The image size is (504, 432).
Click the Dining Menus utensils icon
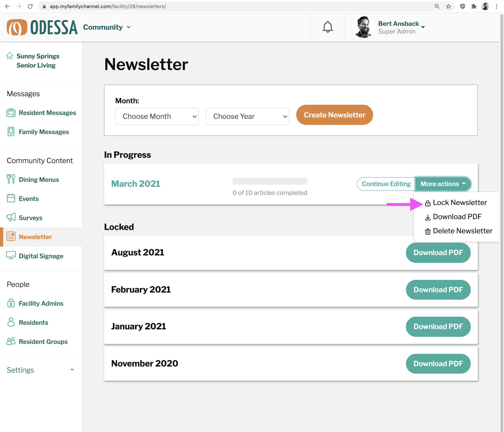click(11, 179)
